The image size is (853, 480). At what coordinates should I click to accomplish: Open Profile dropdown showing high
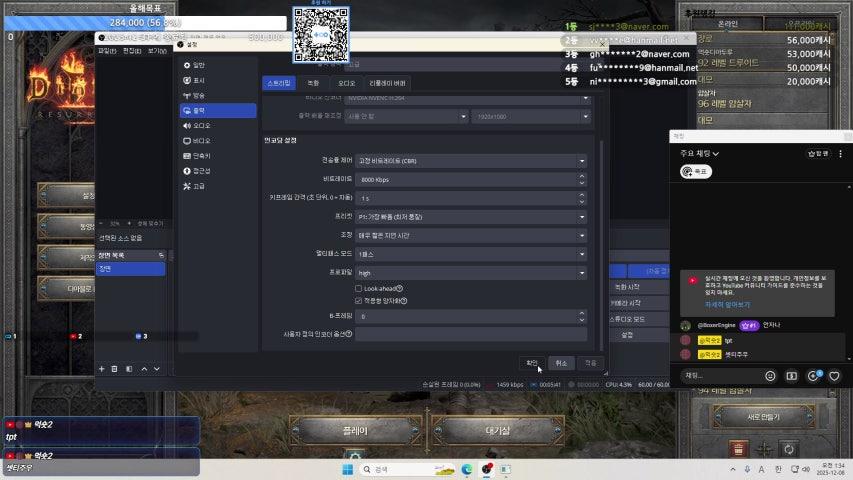[x=471, y=273]
